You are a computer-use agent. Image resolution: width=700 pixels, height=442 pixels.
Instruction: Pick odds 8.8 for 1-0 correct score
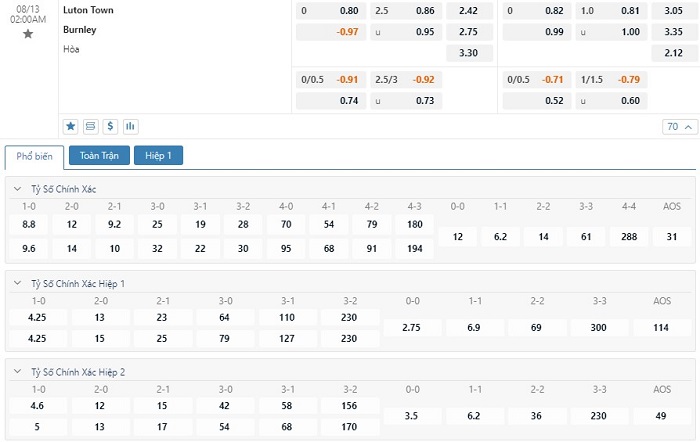(x=28, y=225)
